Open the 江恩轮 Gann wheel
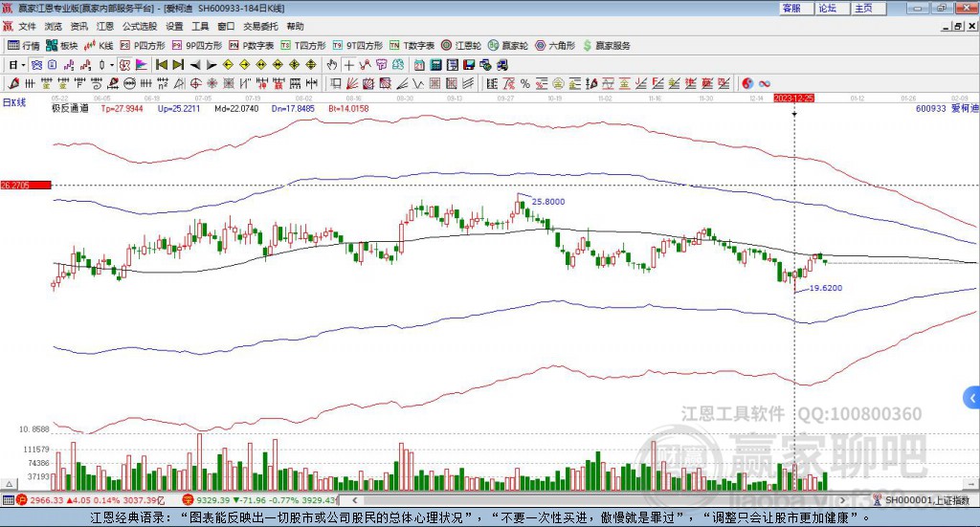The width and height of the screenshot is (980, 527). (461, 46)
